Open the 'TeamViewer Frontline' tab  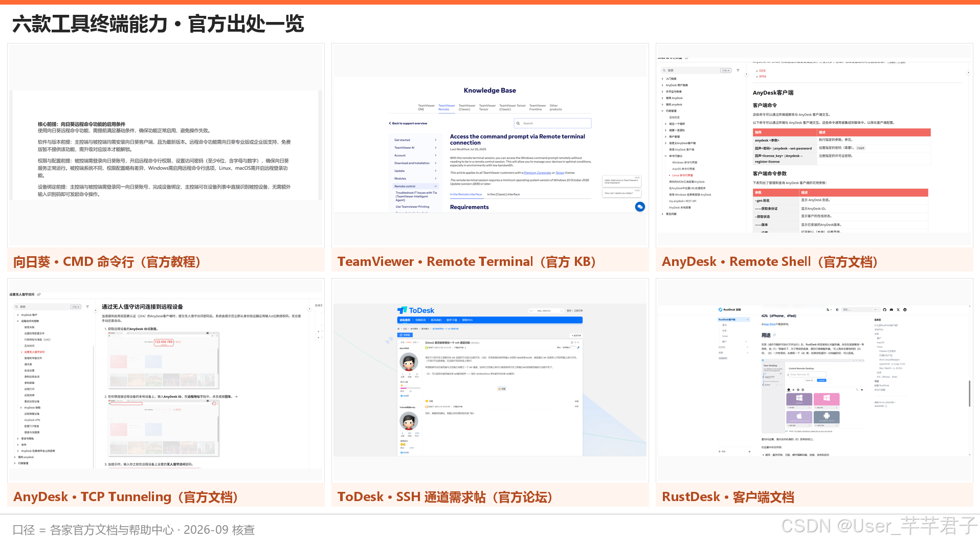click(537, 107)
